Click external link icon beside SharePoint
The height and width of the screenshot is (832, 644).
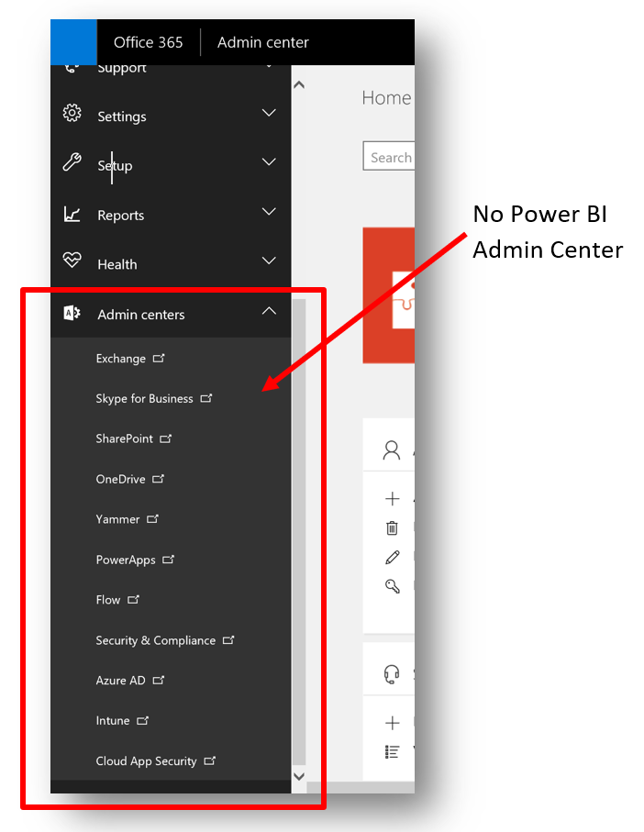[x=166, y=438]
